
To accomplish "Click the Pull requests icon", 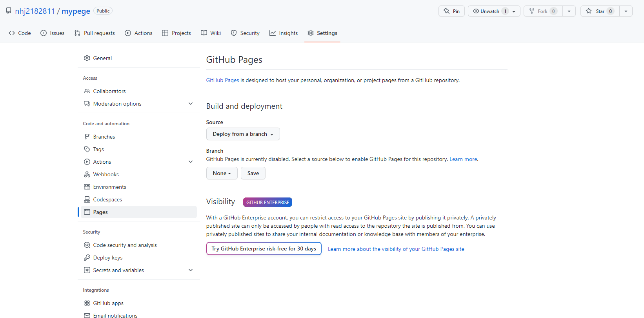I will (x=77, y=33).
